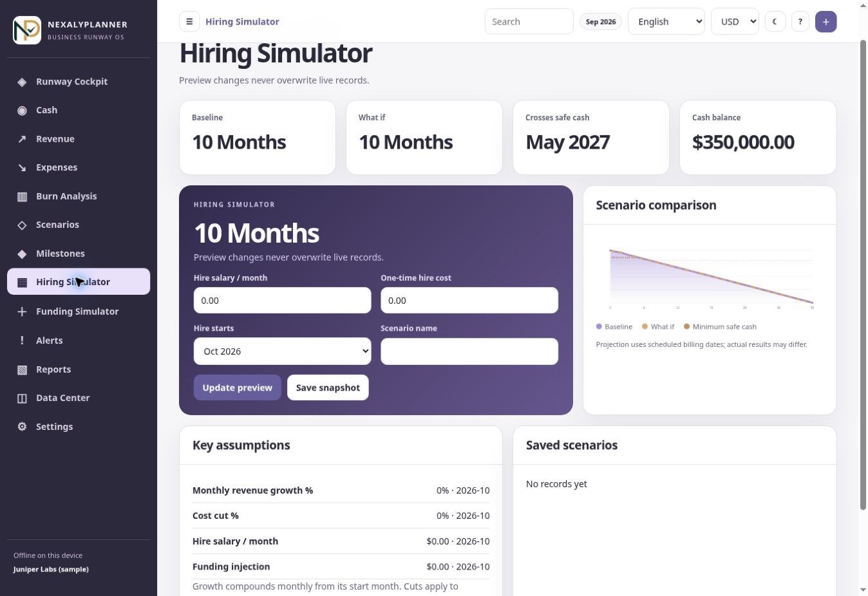Open help with question mark icon
The image size is (868, 596).
click(800, 21)
